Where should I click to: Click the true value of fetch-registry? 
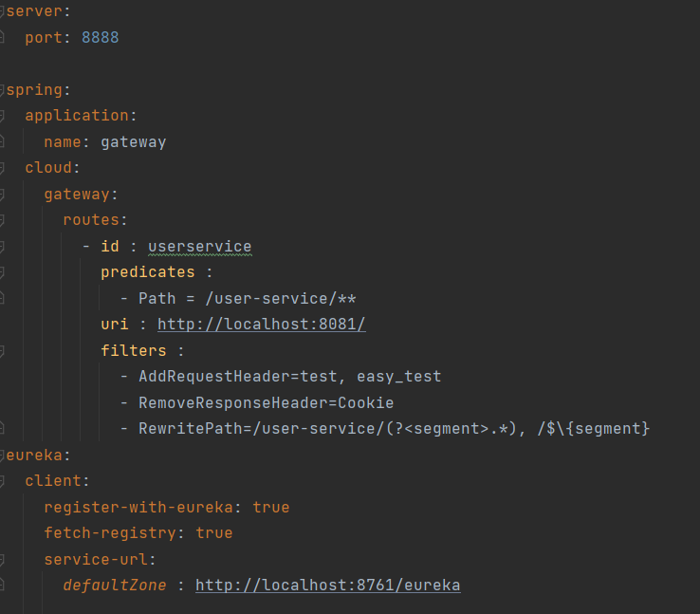214,533
